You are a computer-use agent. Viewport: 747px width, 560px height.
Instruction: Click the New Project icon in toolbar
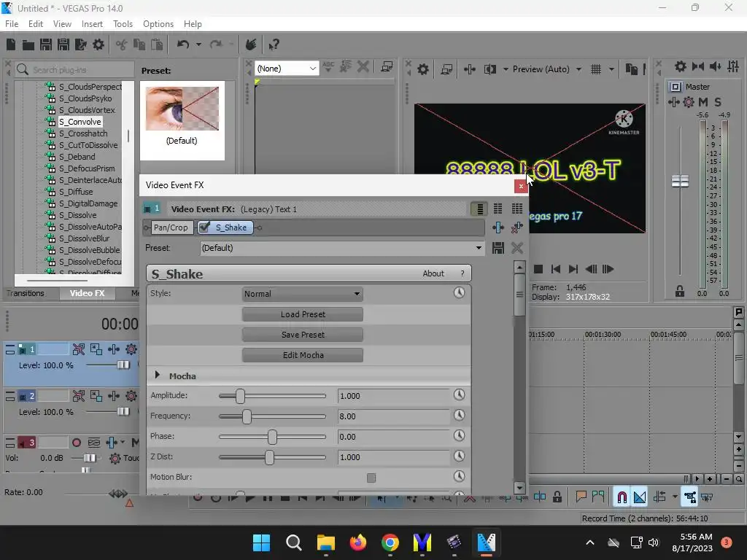(11, 44)
